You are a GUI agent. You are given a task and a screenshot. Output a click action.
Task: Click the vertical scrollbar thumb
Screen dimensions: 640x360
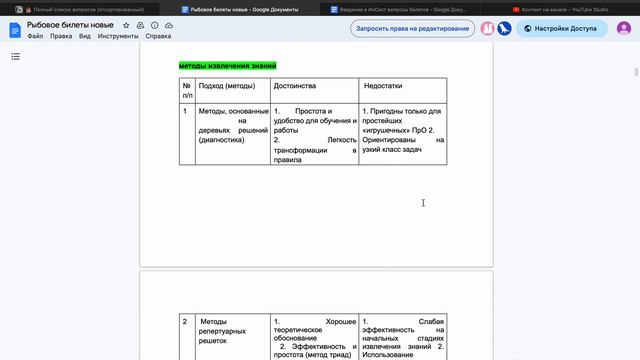636,72
